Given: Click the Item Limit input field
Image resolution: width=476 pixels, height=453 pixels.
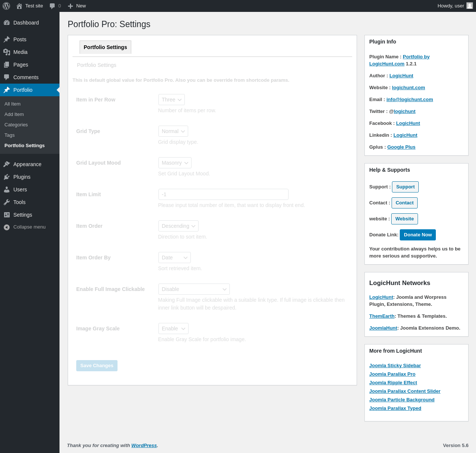Looking at the screenshot, I should pyautogui.click(x=223, y=194).
